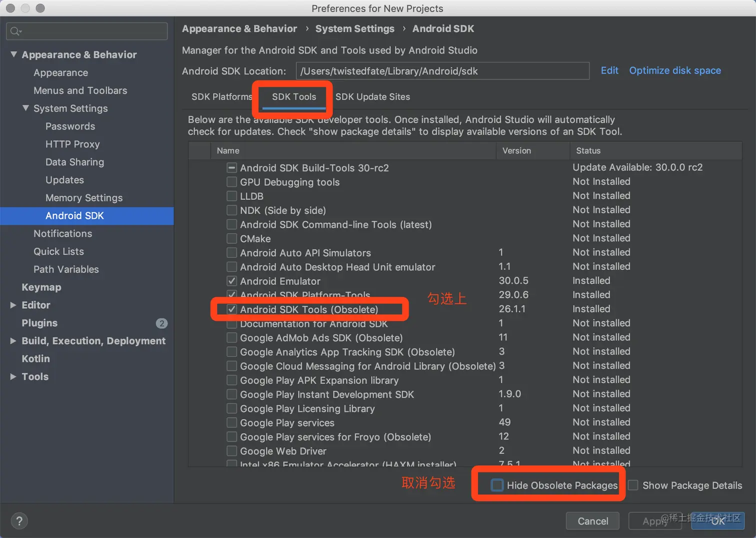Click Android Auto Desktop Head Unit emulator
The width and height of the screenshot is (756, 538).
[337, 267]
